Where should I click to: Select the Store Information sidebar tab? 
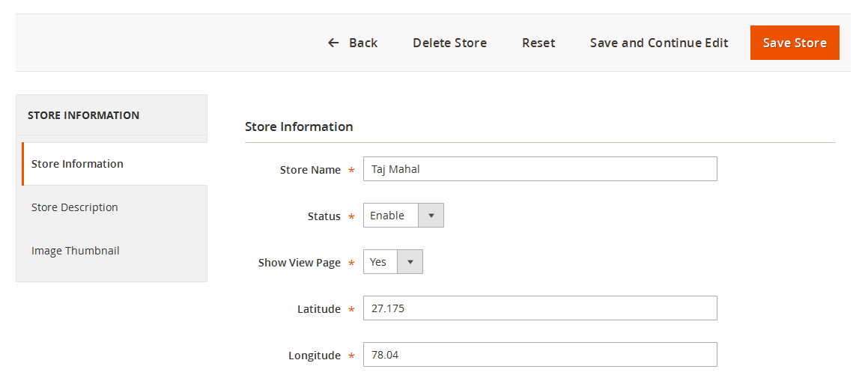tap(115, 164)
